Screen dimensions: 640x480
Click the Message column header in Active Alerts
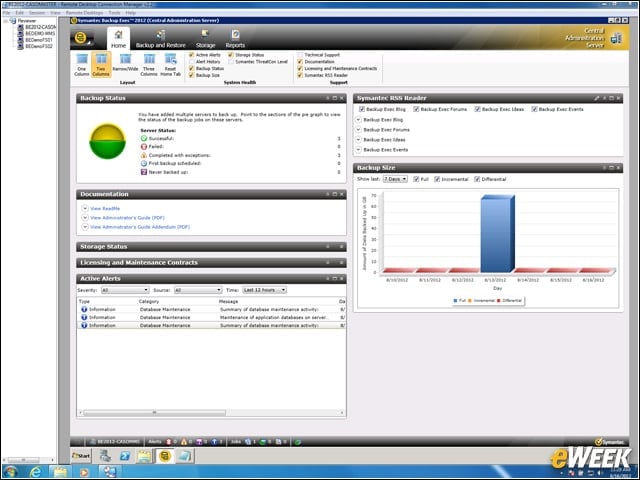[229, 301]
